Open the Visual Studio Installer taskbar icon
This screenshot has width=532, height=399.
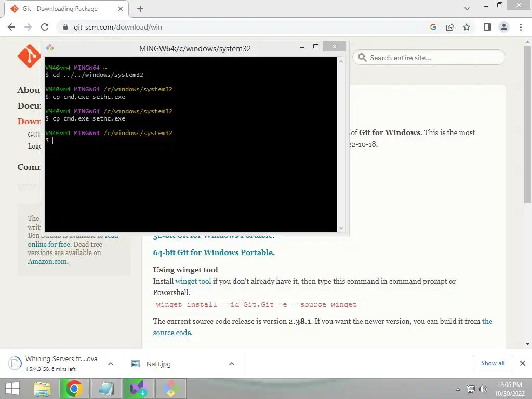138,389
